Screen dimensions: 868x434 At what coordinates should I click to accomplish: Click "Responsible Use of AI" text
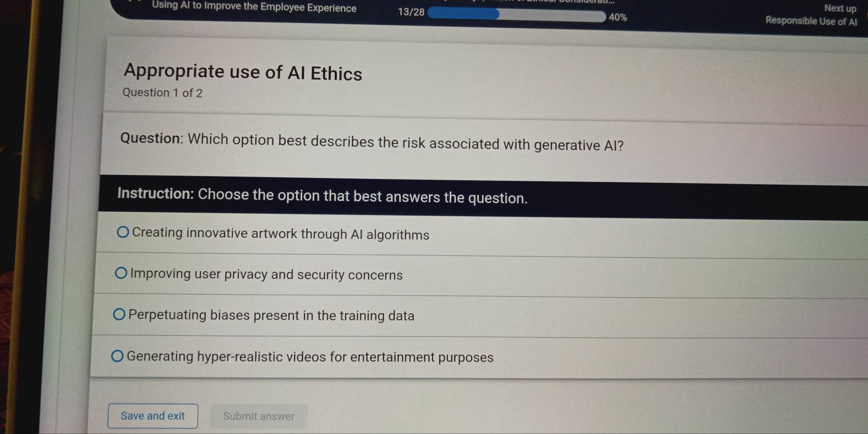tap(812, 22)
